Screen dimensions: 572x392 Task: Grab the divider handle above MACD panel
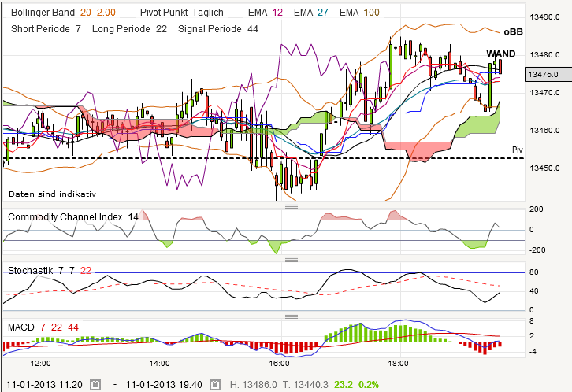coord(292,316)
